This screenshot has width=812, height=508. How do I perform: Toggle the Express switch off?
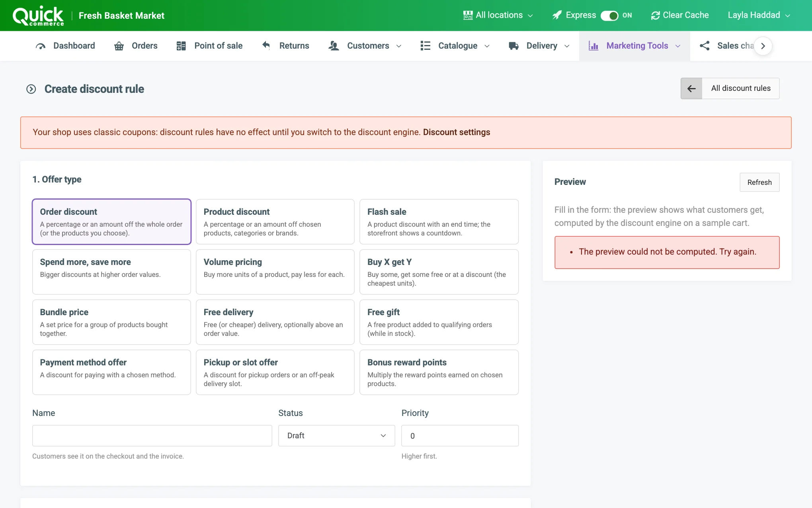pyautogui.click(x=609, y=16)
